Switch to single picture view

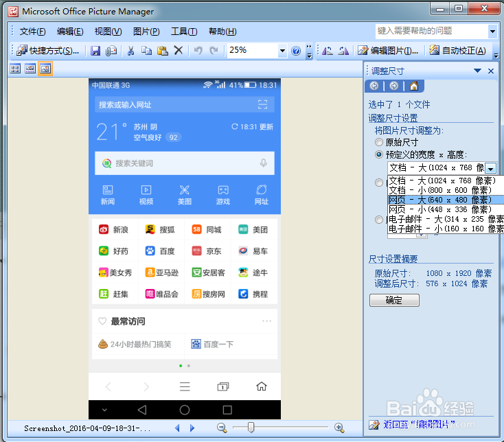(x=45, y=69)
